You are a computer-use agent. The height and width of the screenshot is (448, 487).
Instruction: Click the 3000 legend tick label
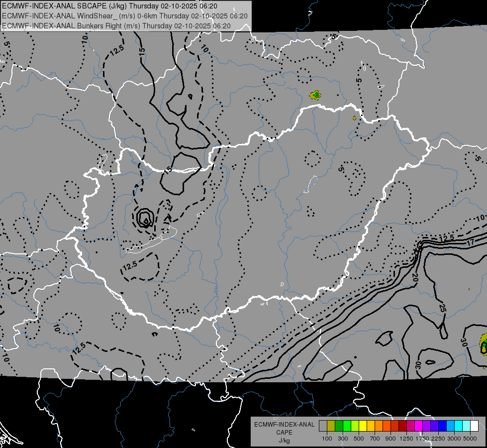pyautogui.click(x=454, y=439)
